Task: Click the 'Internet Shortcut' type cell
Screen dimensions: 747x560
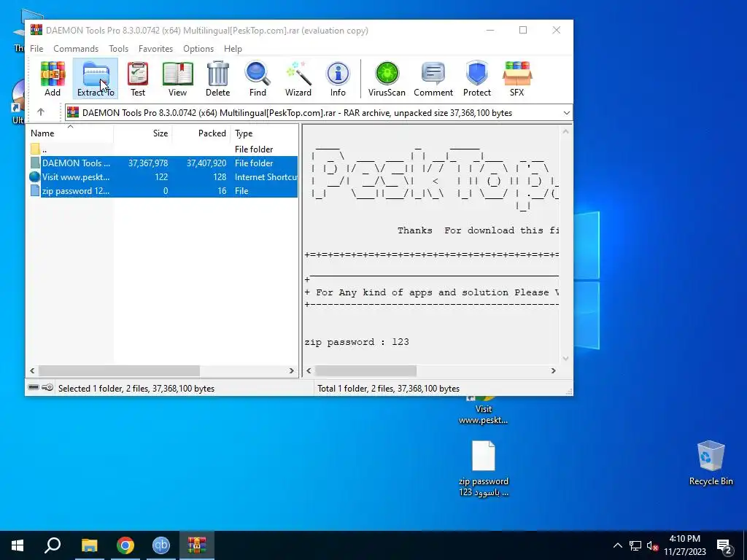Action: coord(266,176)
